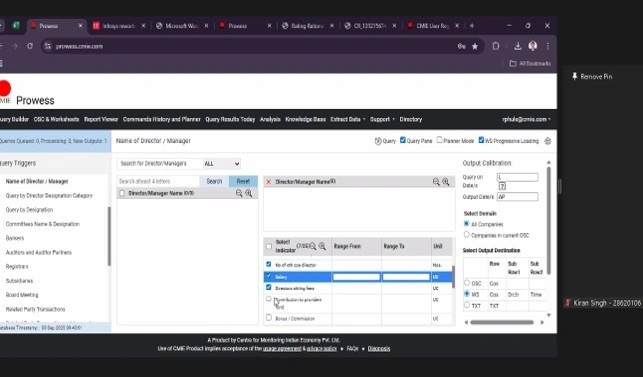Zoom in the Select Indicator table
643x377 pixels.
(x=322, y=246)
